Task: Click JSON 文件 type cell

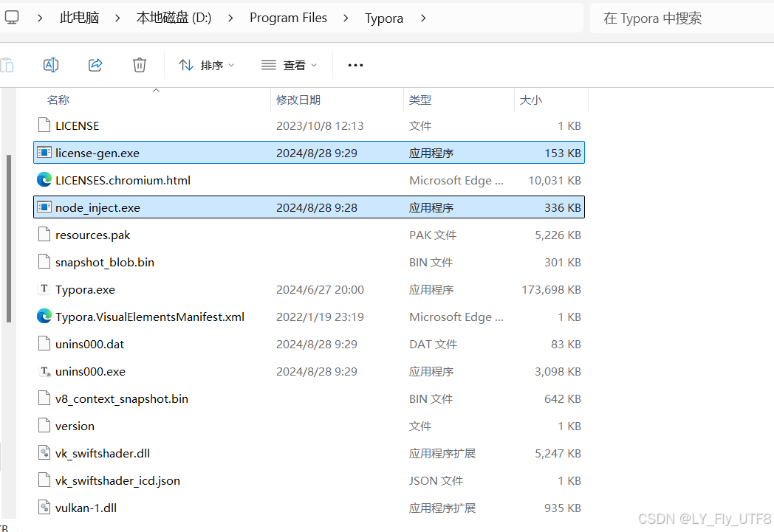Action: pos(436,481)
